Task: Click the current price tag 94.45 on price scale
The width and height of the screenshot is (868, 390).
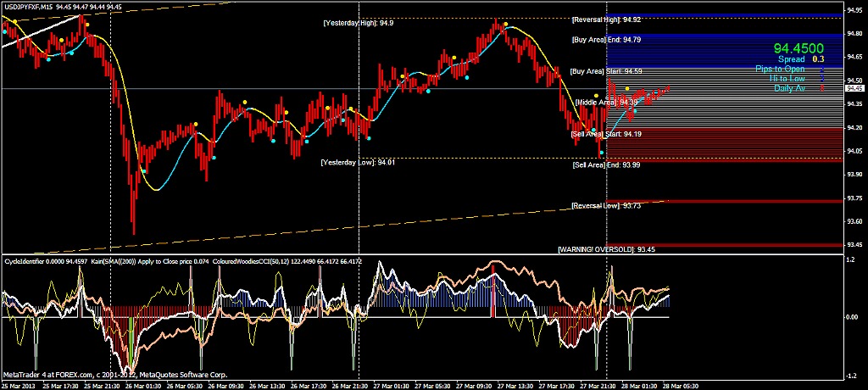Action: [855, 88]
